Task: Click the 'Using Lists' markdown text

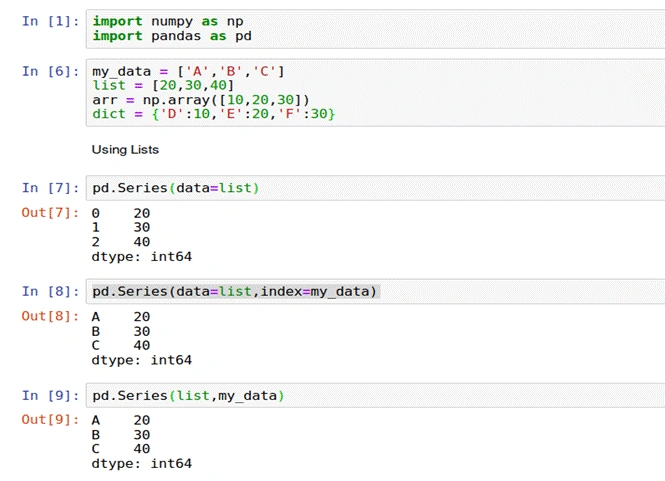Action: tap(125, 150)
